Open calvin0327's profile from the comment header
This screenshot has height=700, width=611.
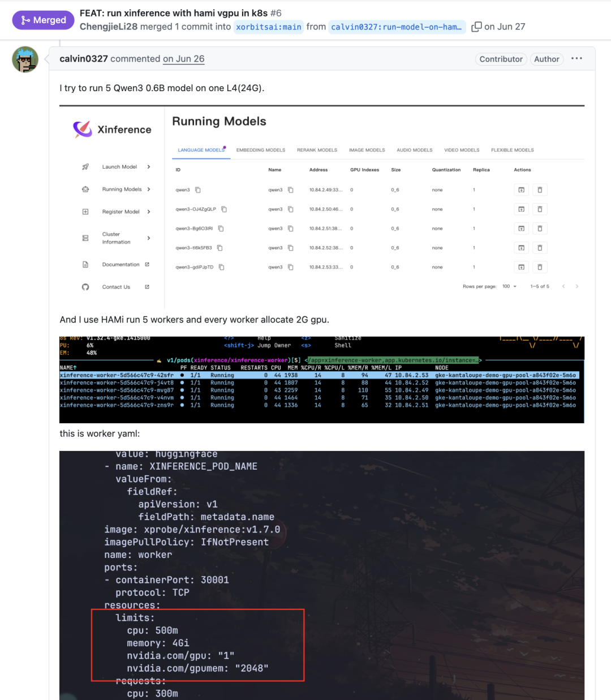pyautogui.click(x=84, y=59)
